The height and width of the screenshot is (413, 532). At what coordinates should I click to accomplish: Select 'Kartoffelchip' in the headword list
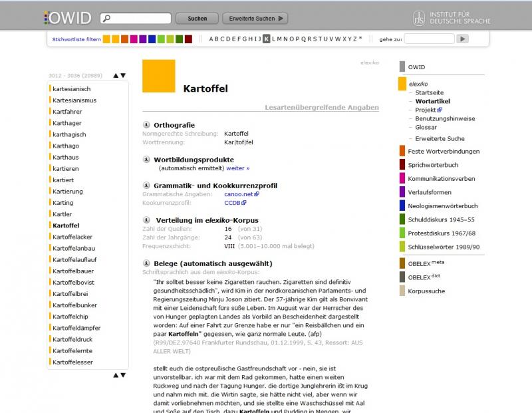pyautogui.click(x=70, y=317)
